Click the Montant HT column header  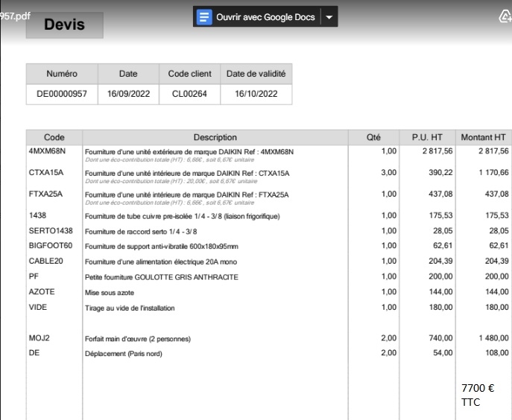click(483, 137)
